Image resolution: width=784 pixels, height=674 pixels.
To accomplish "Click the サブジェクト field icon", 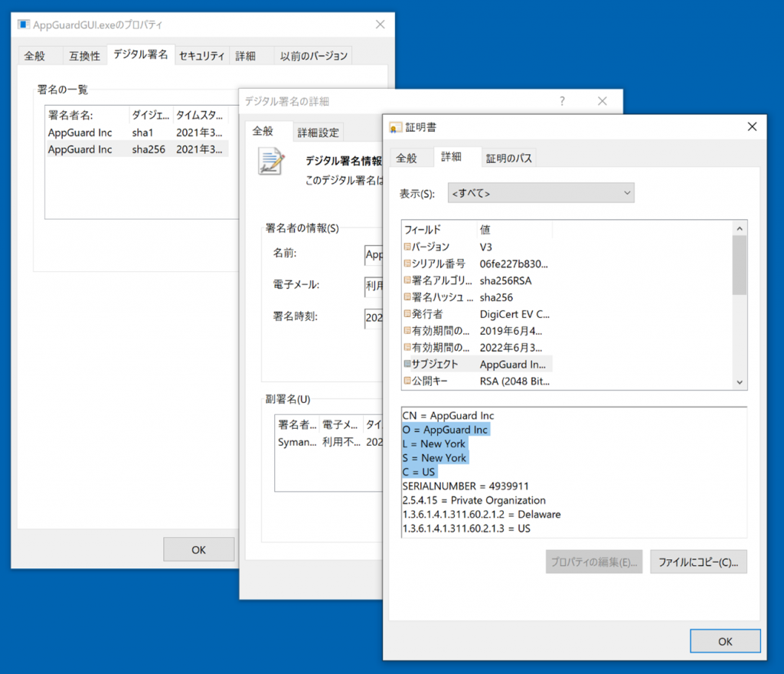I will click(x=407, y=365).
